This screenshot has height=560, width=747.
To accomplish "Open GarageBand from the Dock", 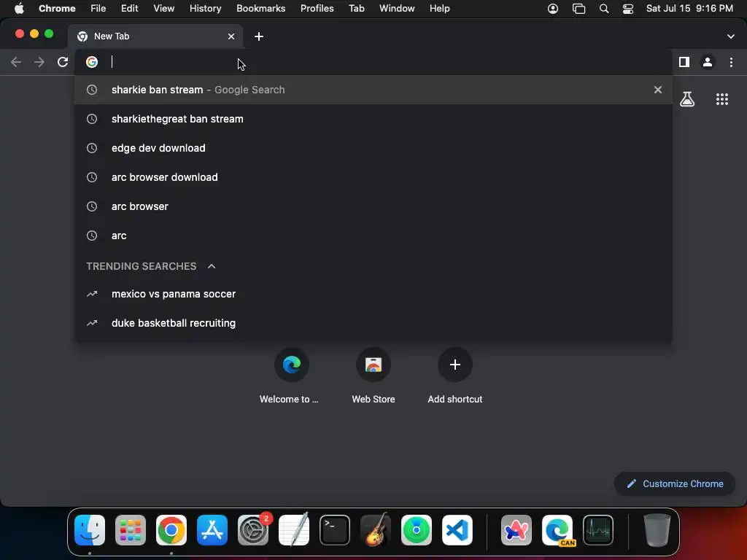I will (x=376, y=530).
